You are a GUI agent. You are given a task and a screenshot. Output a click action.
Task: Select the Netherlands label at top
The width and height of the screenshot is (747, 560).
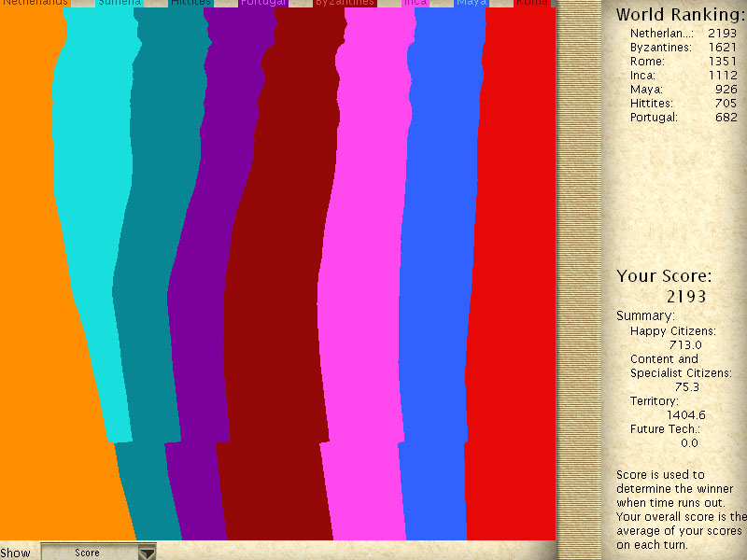point(35,3)
